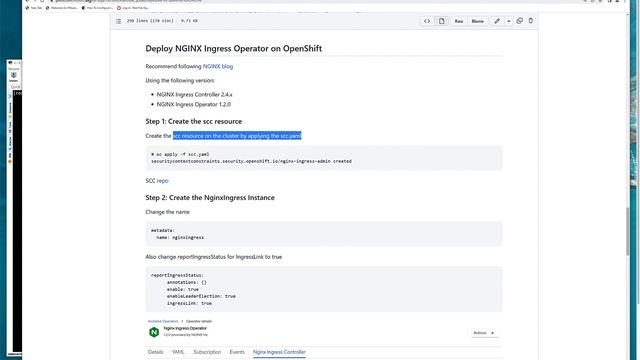Delete this file with the trash icon
The width and height of the screenshot is (640, 360).
click(531, 21)
